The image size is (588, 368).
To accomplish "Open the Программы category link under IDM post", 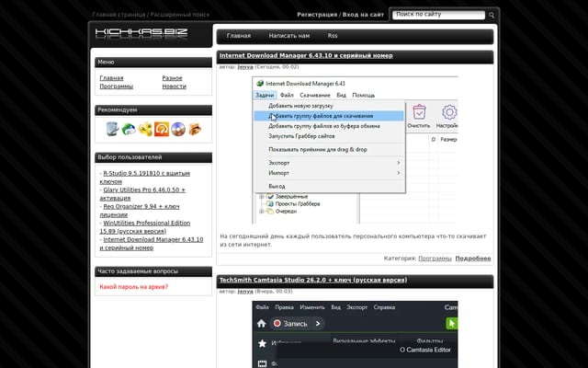I will 435,259.
